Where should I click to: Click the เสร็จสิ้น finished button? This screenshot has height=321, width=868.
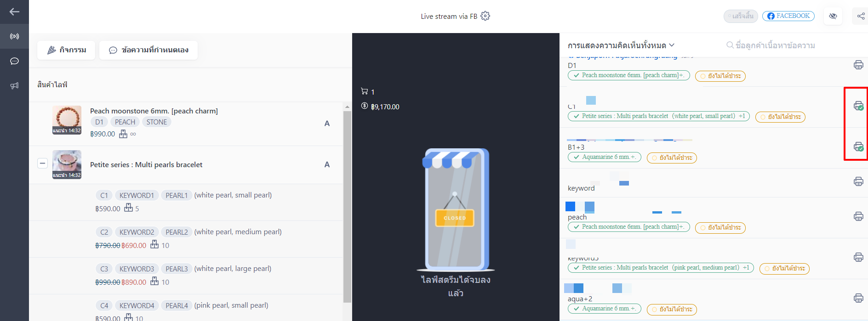click(741, 16)
